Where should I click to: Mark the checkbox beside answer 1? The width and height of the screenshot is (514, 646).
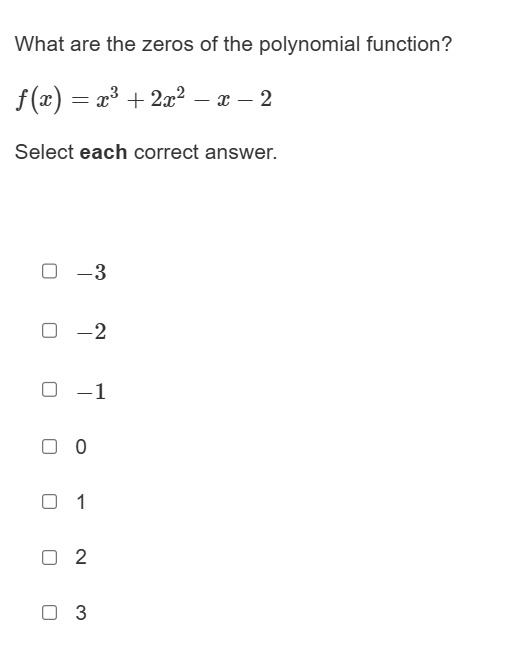(x=49, y=501)
